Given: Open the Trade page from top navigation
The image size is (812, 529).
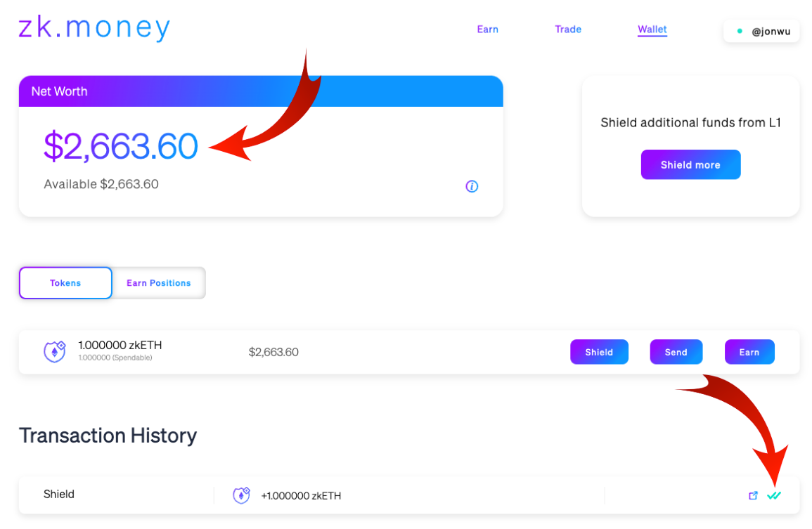Looking at the screenshot, I should click(x=568, y=30).
